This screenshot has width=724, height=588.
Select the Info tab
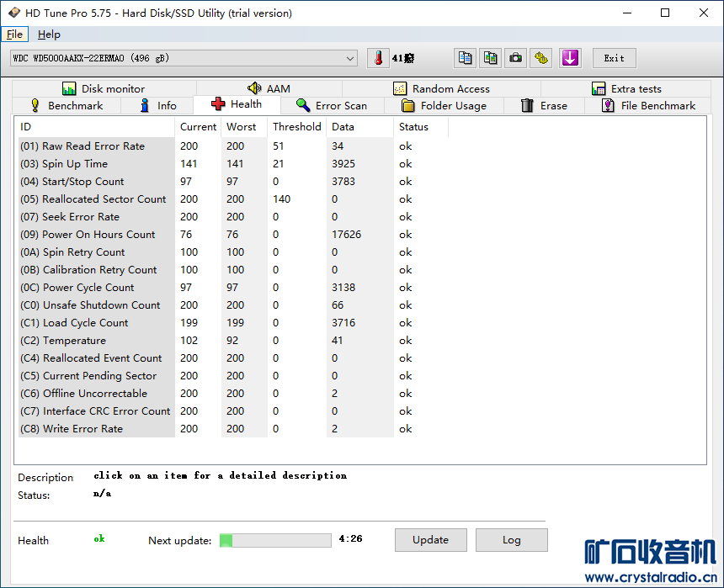tap(157, 106)
